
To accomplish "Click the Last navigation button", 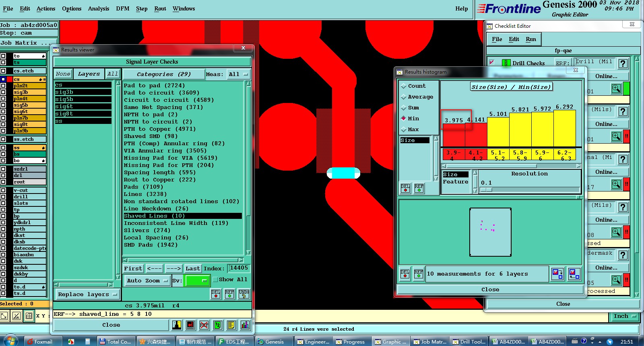I will click(x=193, y=269).
